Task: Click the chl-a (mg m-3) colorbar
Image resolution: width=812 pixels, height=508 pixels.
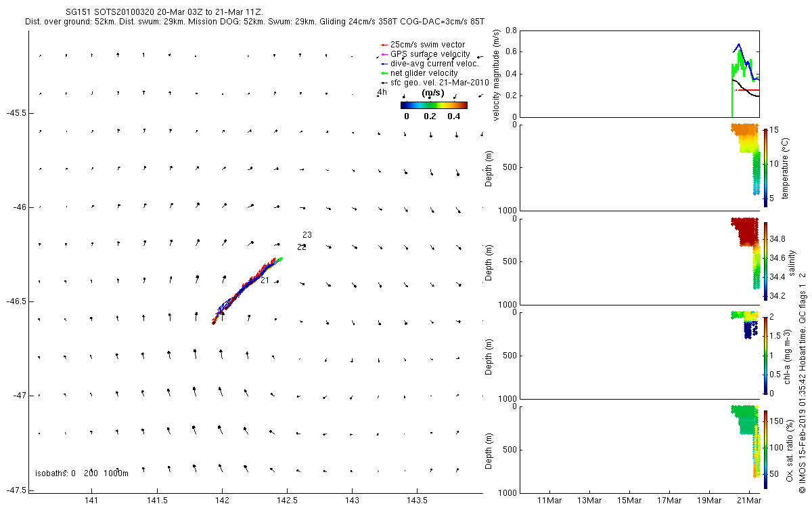Action: [x=765, y=355]
